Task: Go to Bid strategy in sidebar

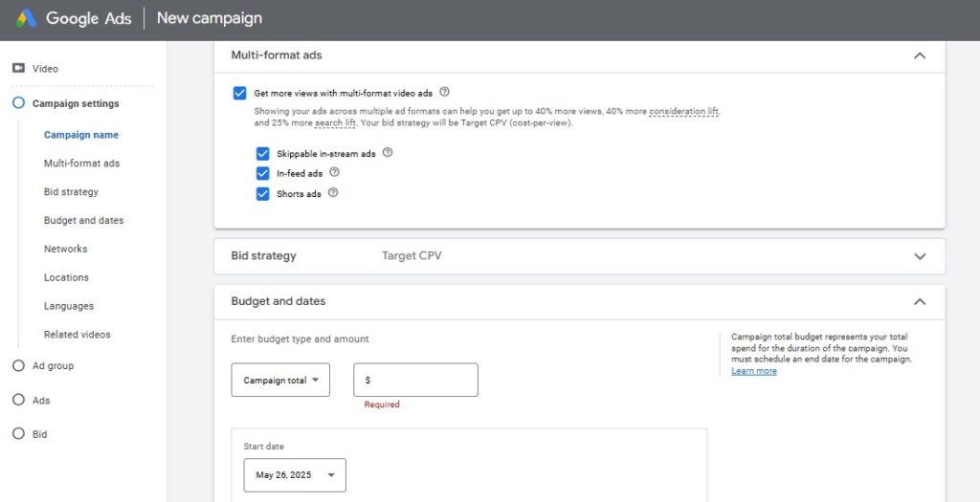Action: click(71, 191)
